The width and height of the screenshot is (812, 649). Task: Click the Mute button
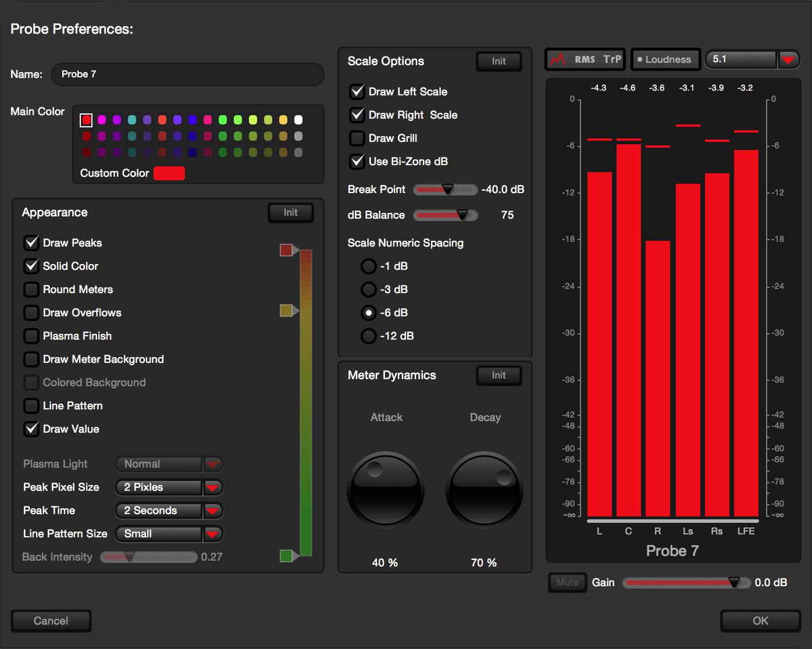coord(568,582)
